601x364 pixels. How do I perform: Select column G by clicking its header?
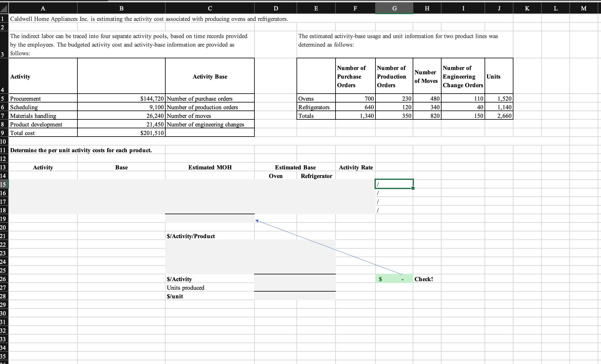coord(394,8)
